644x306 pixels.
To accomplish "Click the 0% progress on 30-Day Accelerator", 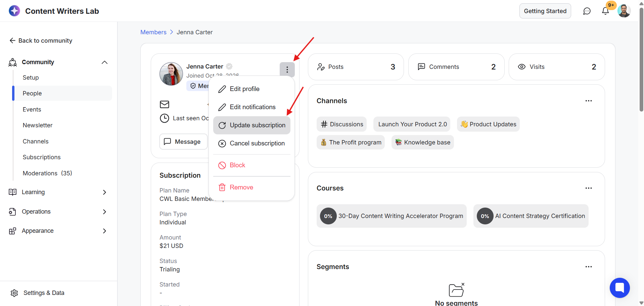I will tap(328, 216).
